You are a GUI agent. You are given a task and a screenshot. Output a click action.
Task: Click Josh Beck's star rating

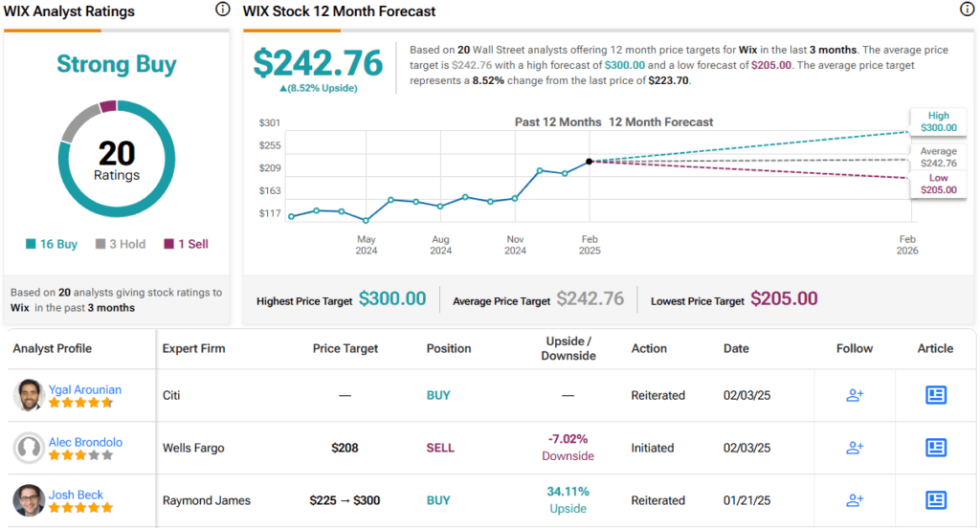point(80,508)
